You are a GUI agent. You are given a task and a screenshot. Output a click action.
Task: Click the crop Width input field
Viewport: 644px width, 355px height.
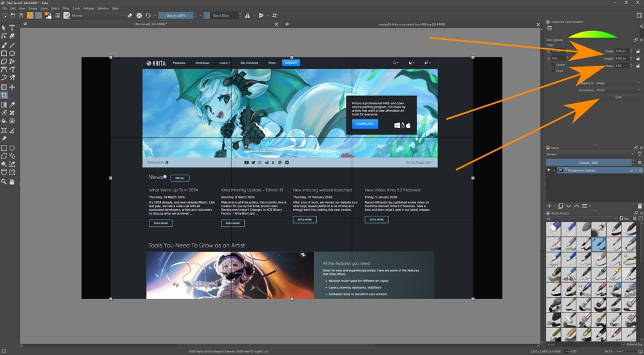tap(621, 52)
